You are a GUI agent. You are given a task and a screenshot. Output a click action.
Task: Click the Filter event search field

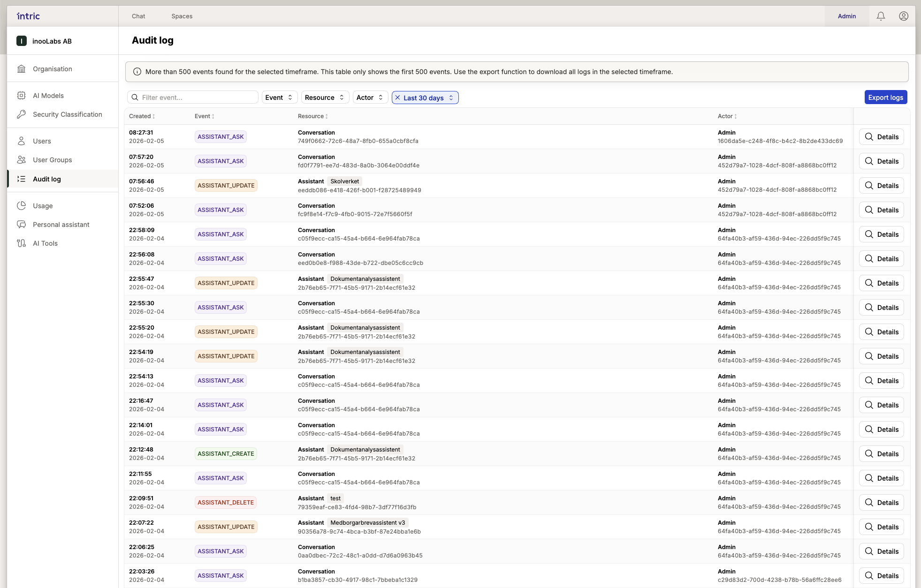(197, 98)
